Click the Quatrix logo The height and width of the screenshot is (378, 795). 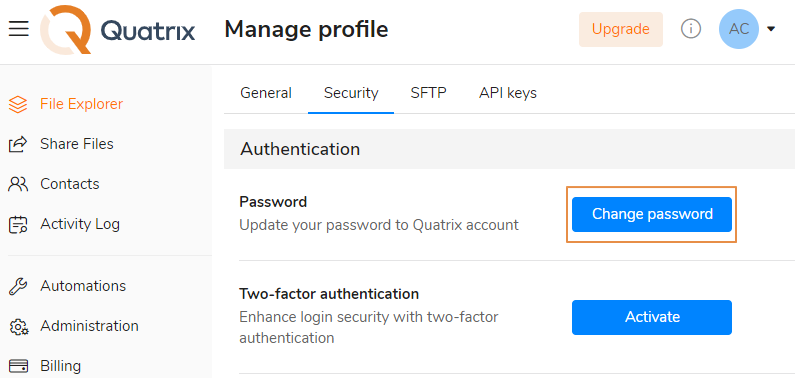[x=118, y=29]
